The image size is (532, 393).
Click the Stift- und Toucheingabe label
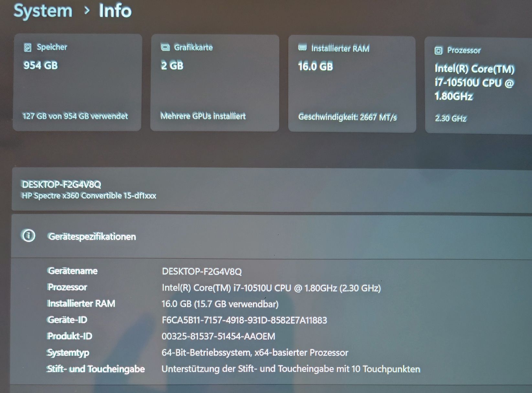[96, 369]
